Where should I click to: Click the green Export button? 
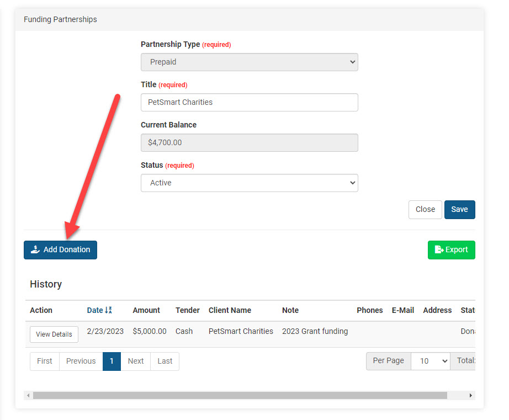[x=451, y=250]
